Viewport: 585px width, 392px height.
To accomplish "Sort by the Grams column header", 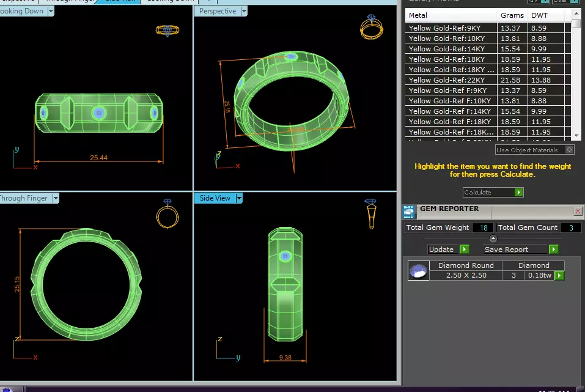I will [512, 15].
